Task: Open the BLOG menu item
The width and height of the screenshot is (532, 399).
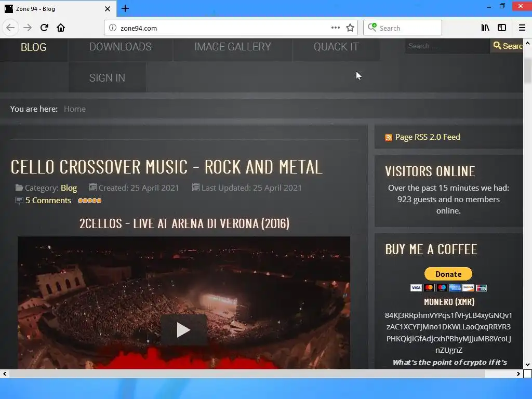Action: click(34, 47)
